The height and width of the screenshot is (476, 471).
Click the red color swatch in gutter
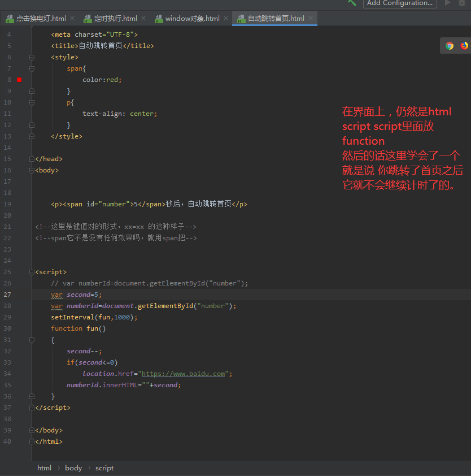click(x=19, y=80)
